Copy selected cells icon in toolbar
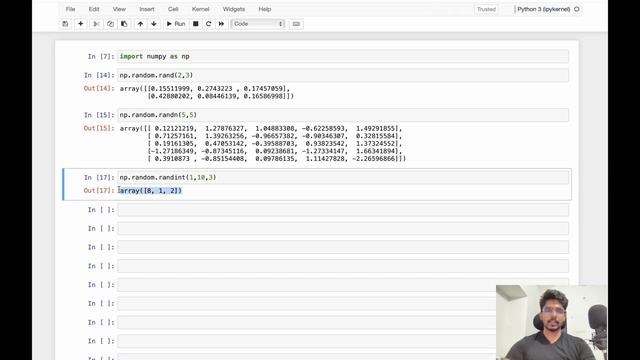640x360 pixels. [110, 24]
